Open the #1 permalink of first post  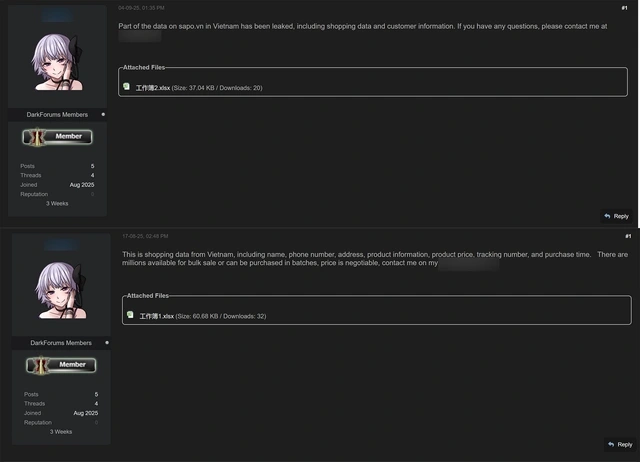click(624, 8)
